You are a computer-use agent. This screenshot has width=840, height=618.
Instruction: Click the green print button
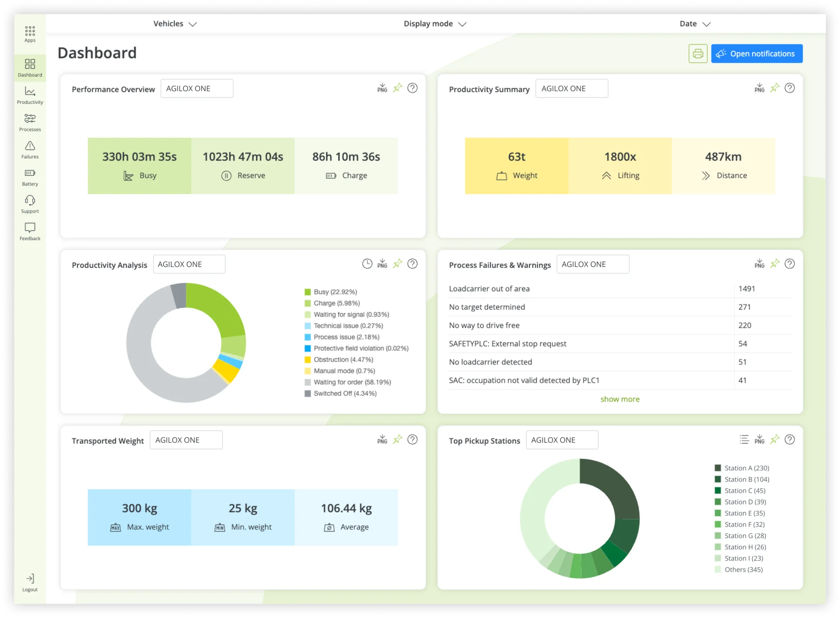tap(698, 54)
